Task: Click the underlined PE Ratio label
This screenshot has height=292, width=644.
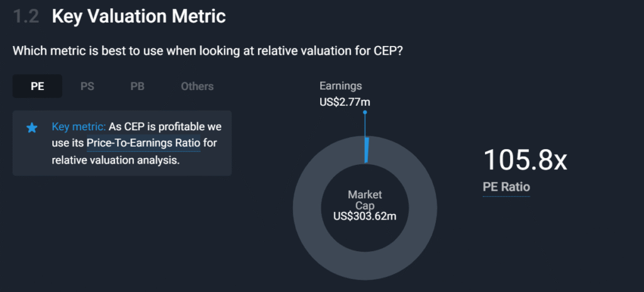Action: tap(506, 187)
